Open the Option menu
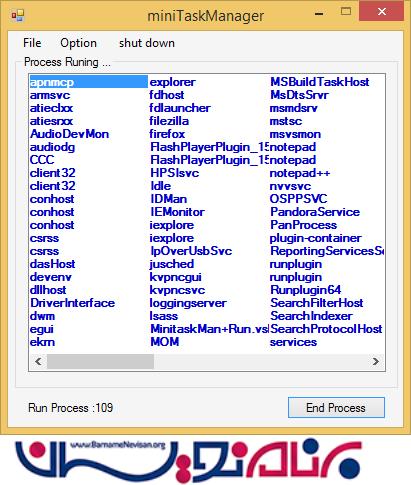The height and width of the screenshot is (485, 411). pos(79,43)
